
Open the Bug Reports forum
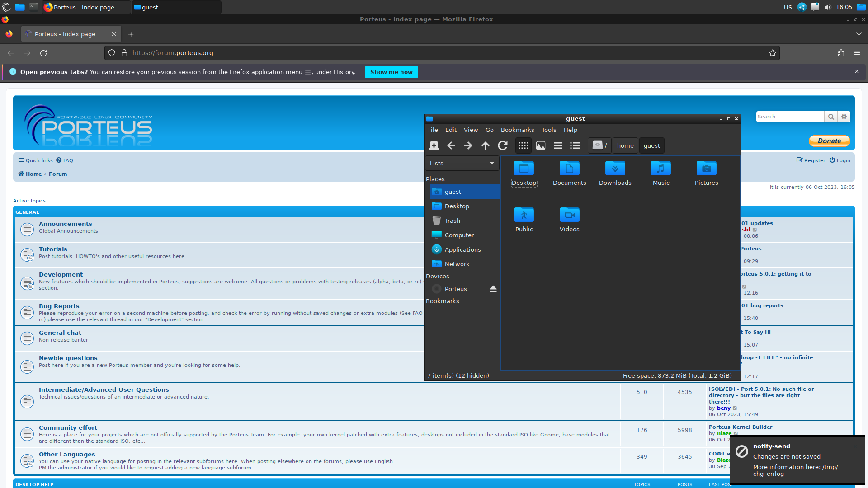pyautogui.click(x=59, y=306)
